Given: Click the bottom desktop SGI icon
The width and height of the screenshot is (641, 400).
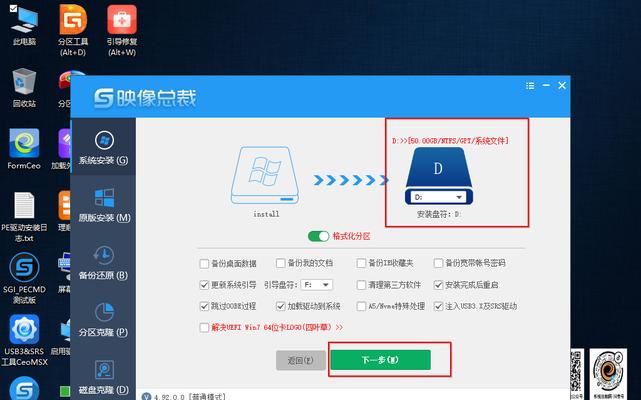Looking at the screenshot, I should point(24,389).
